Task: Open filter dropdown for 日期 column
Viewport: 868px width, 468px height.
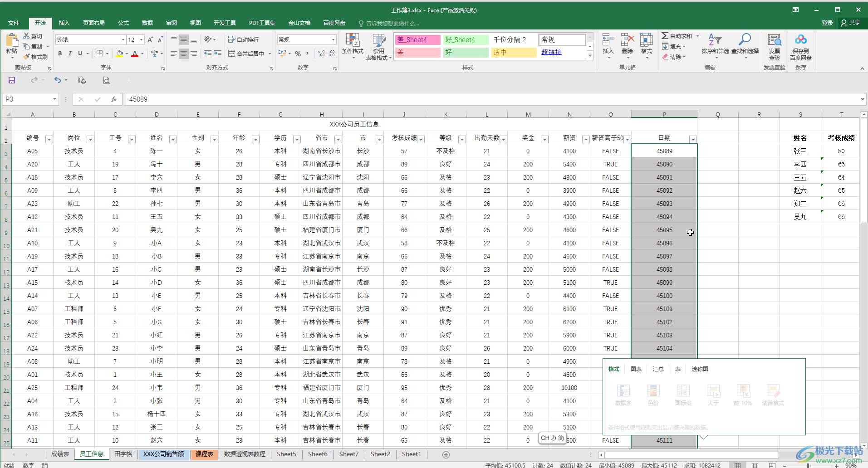Action: pos(693,139)
